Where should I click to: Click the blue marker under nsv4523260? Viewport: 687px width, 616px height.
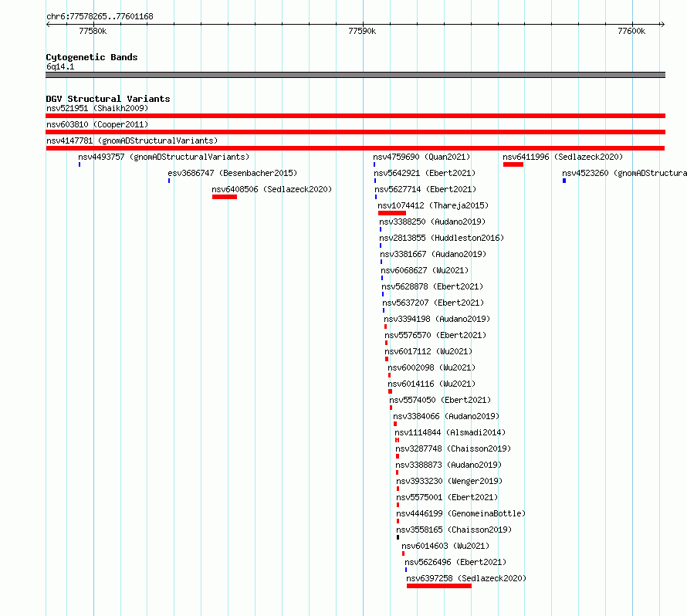click(x=564, y=181)
